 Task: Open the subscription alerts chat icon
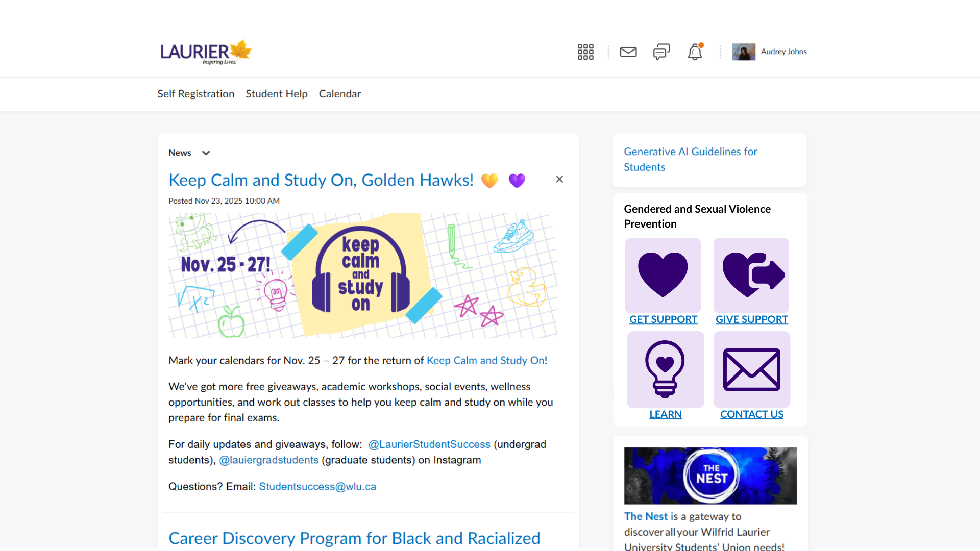661,52
